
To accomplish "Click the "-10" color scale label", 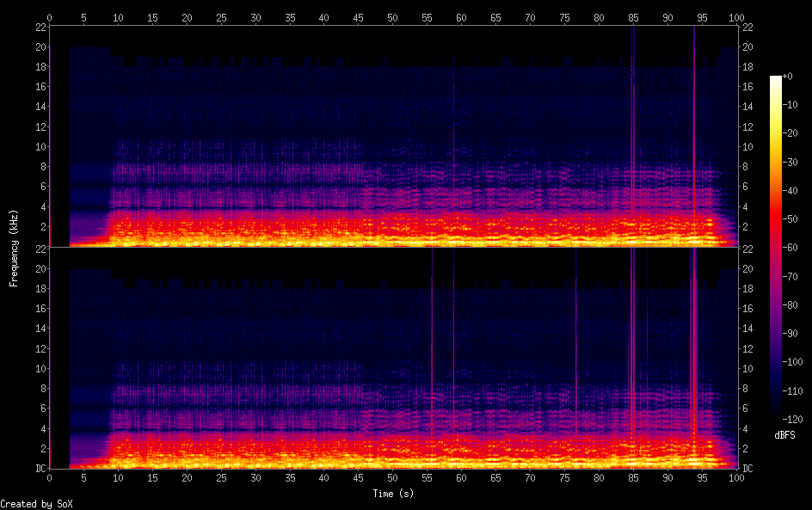I will coord(790,105).
